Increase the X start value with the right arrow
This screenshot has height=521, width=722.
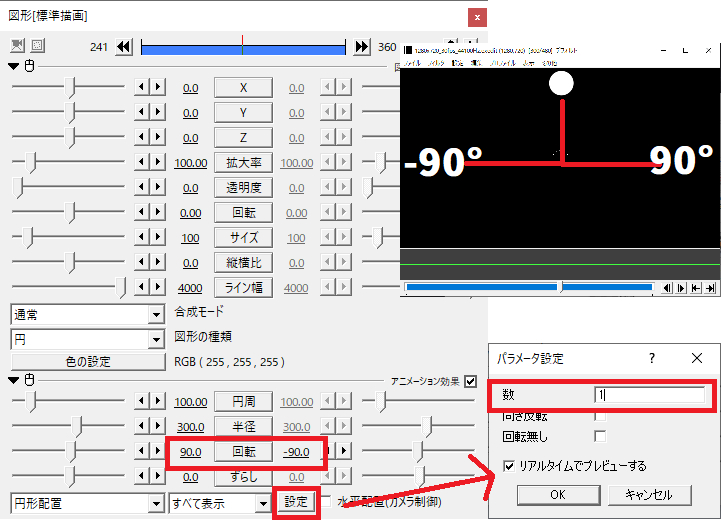tap(158, 87)
